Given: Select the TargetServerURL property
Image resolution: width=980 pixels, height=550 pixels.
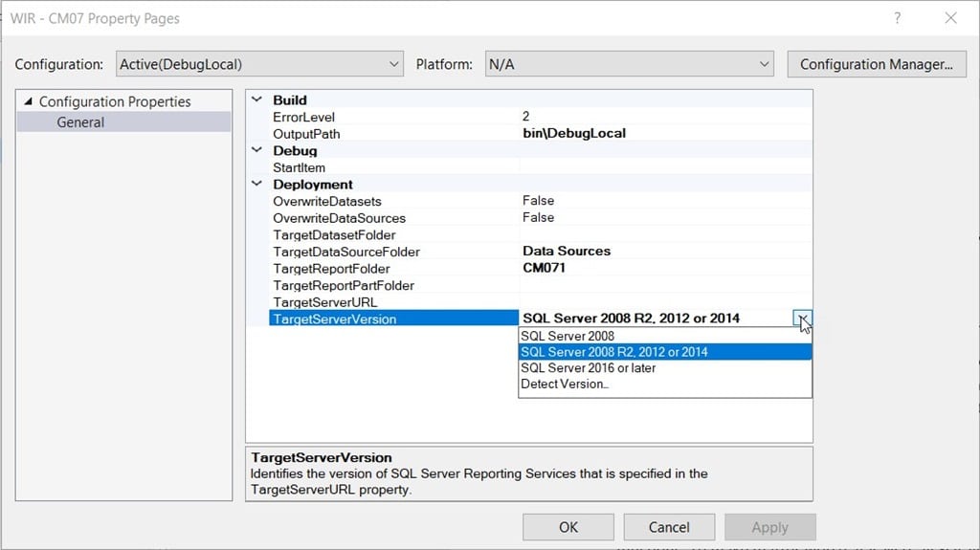Looking at the screenshot, I should click(325, 302).
